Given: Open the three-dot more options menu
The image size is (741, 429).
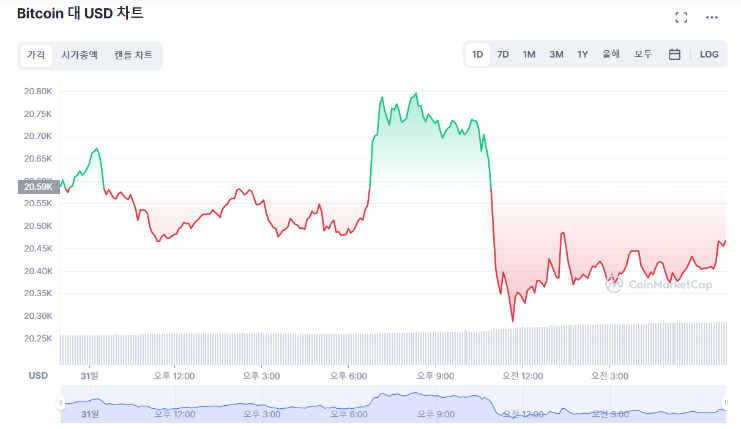Looking at the screenshot, I should (712, 17).
